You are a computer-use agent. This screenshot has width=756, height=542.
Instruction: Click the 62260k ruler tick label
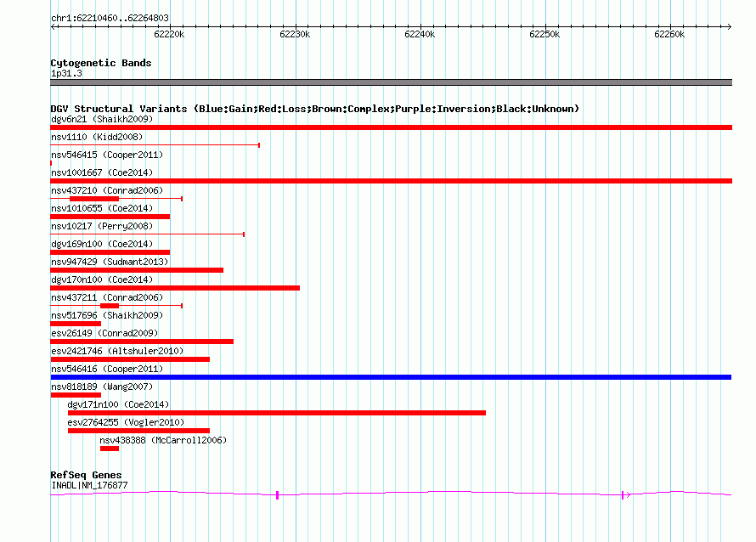click(669, 34)
